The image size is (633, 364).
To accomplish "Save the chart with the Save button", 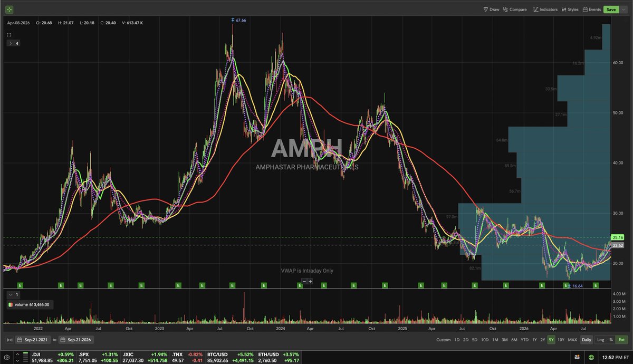I will (611, 9).
